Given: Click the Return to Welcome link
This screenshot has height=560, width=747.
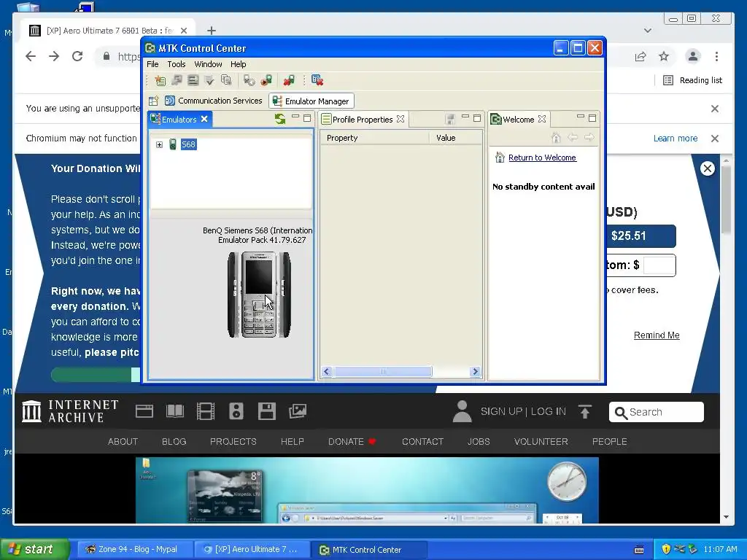Looking at the screenshot, I should (x=542, y=157).
